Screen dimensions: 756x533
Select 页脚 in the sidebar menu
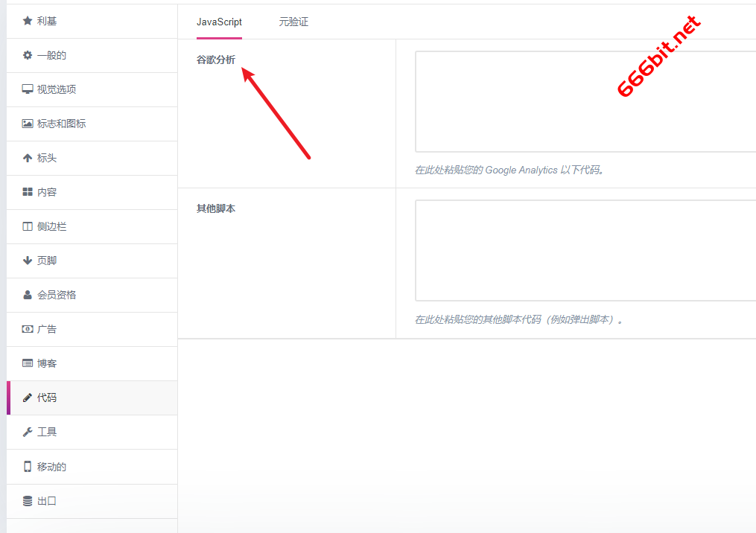tap(92, 261)
